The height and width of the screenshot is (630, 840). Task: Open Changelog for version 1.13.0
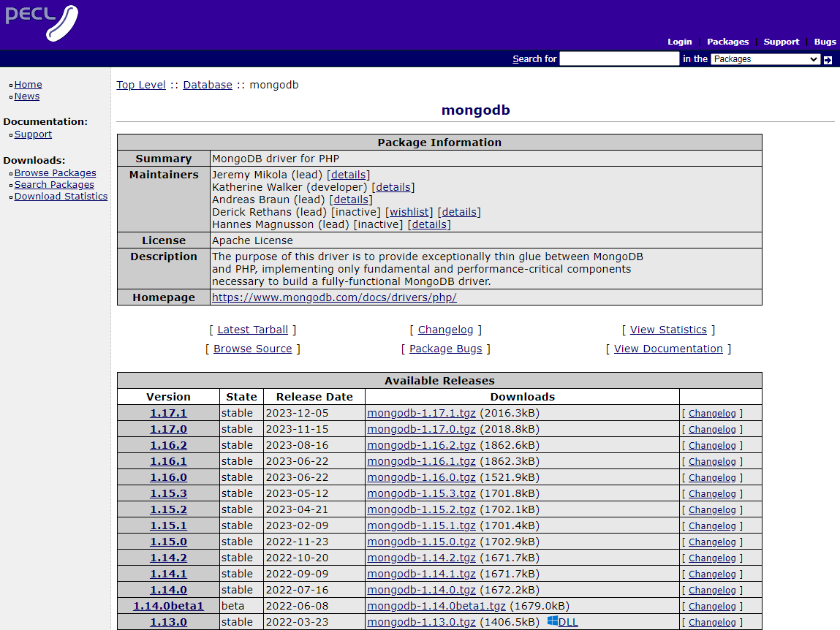(x=712, y=623)
